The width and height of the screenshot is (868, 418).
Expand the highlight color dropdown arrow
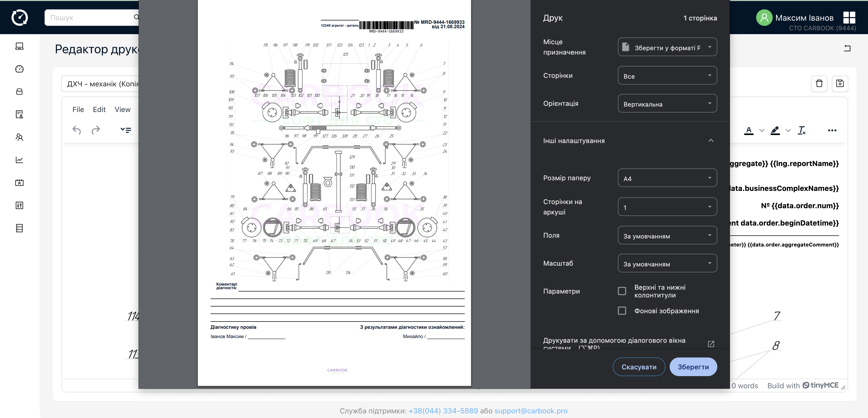click(x=788, y=130)
